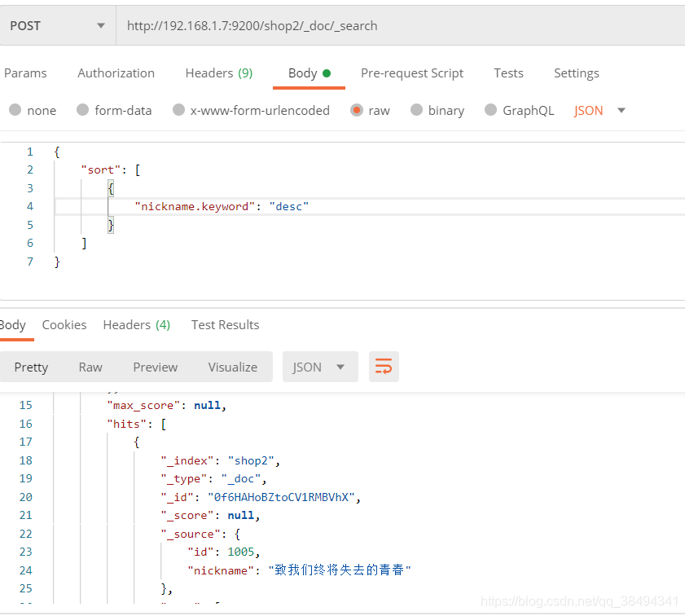Screen dimensions: 685x616
Task: Open the Tests tab
Action: (508, 73)
